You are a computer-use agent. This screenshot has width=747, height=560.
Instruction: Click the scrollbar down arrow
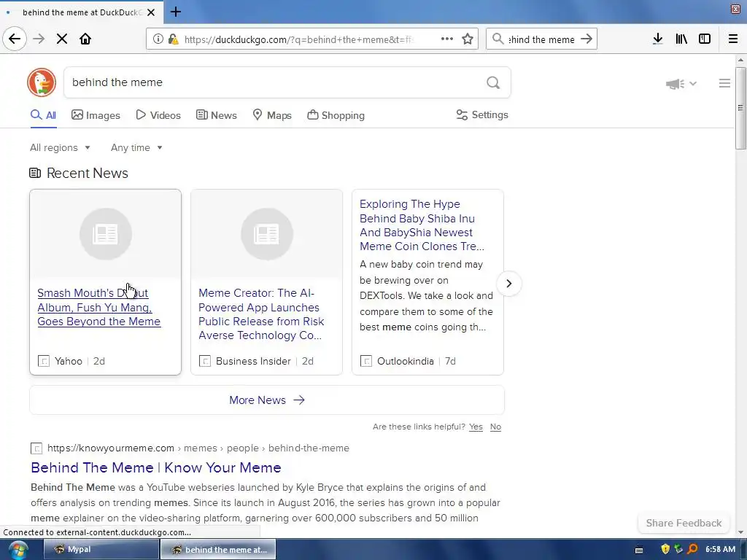[x=740, y=532]
